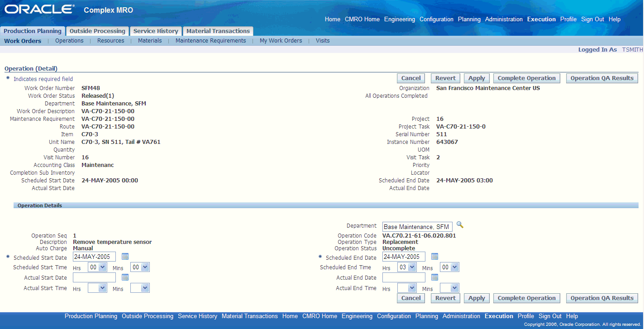Viewport: 644px width, 329px height.
Task: Open the Visits subtab
Action: coord(323,41)
